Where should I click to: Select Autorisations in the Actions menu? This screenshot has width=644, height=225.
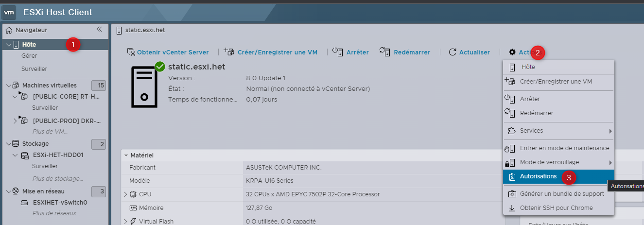(x=538, y=176)
